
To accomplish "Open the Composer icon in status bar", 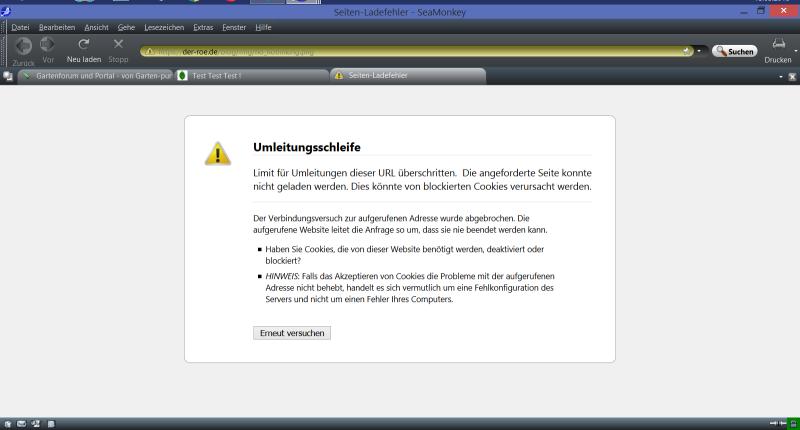I will (35, 423).
